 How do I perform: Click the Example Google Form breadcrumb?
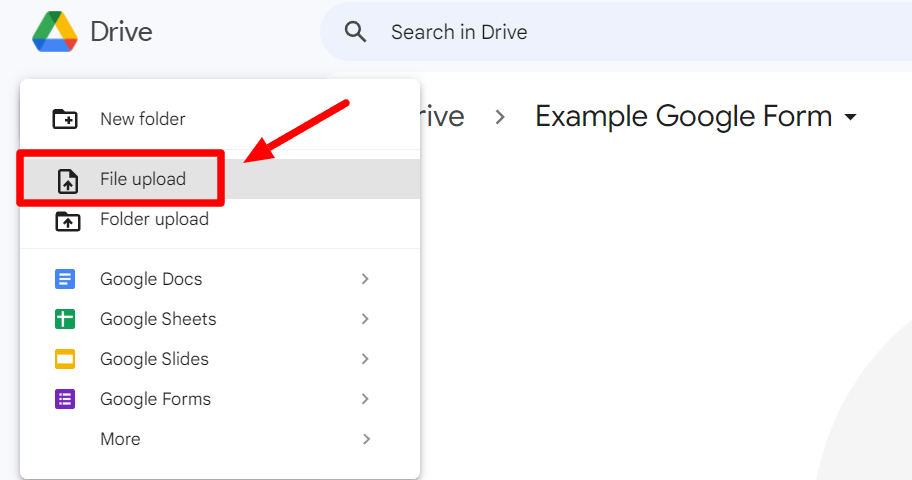[x=684, y=116]
